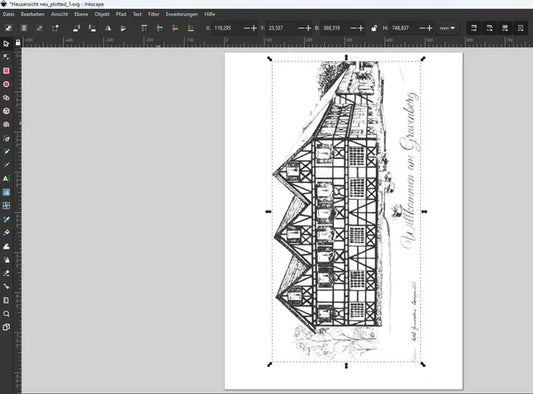This screenshot has width=533, height=394.
Task: Open the Hilfe menu
Action: (x=210, y=14)
